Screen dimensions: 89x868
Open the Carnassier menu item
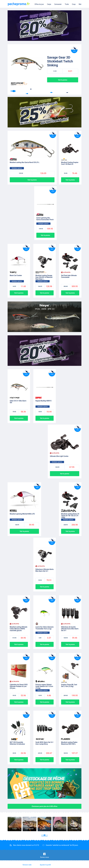[58, 4]
